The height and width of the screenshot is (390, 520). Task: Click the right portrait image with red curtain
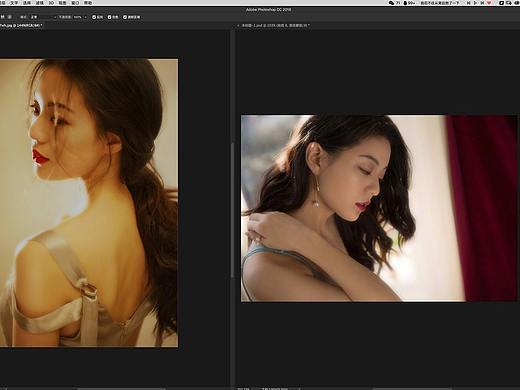379,208
